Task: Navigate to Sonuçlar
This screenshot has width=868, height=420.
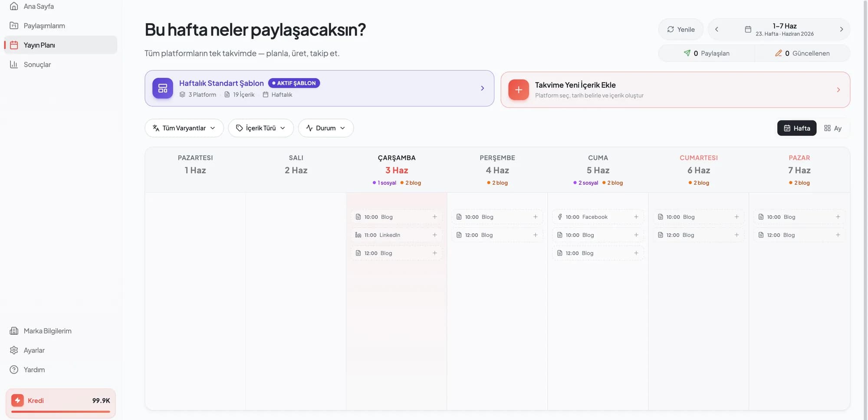Action: [x=61, y=64]
